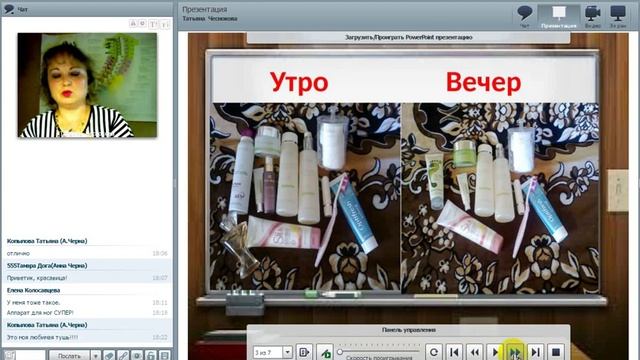The width and height of the screenshot is (640, 360).
Task: Click the sender name "555Танера Дога(Анна Черна)"
Action: pos(47,266)
